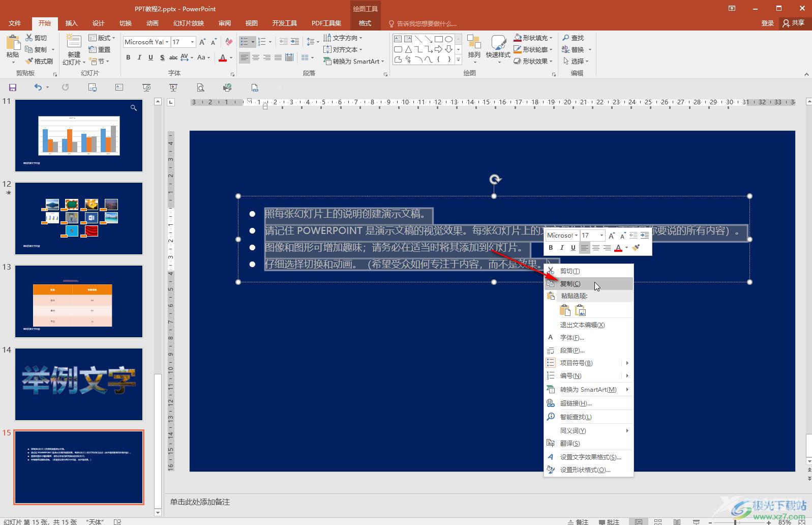Click the Save icon in quick access toolbar
Image resolution: width=812 pixels, height=525 pixels.
[13, 87]
